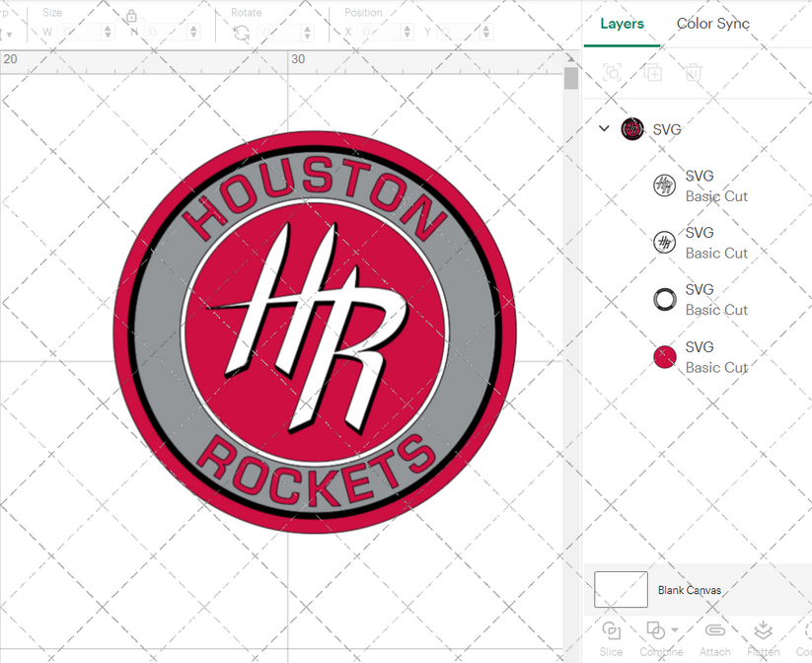Screen dimensions: 812x663
Task: Increase width using the W stepper arrow
Action: point(109,27)
